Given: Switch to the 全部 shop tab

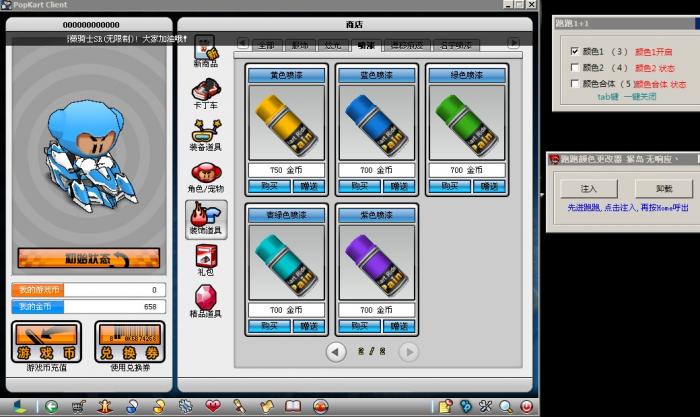Looking at the screenshot, I should 266,45.
